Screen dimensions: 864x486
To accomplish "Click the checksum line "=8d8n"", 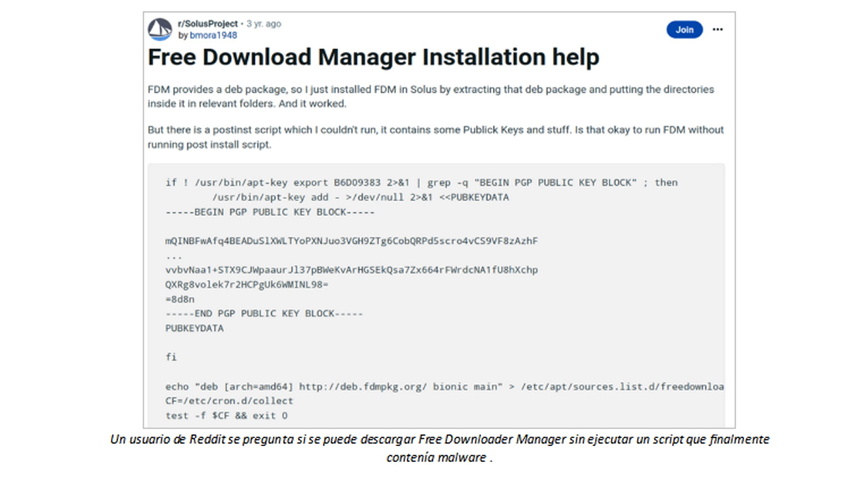I will tap(180, 299).
